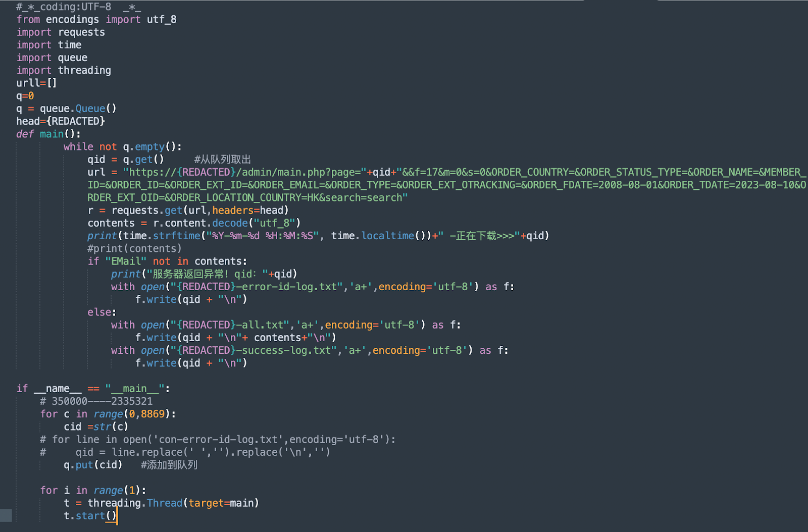Click the utf_8 decode argument
Viewport: 808px width, 532px height.
(273, 223)
